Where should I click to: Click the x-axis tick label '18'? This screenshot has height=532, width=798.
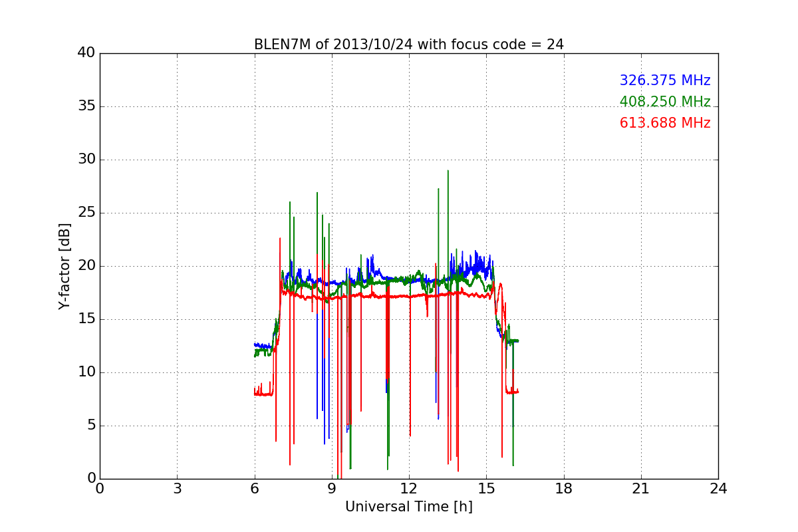(564, 489)
